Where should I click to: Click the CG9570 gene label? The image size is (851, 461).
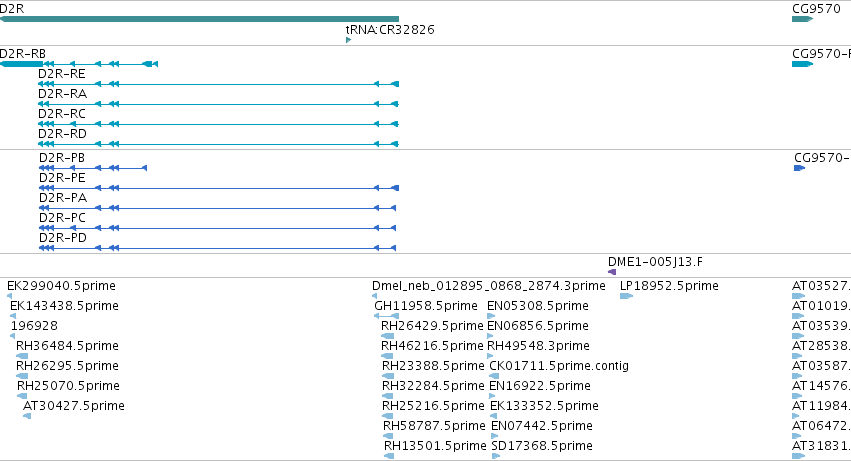816,9
